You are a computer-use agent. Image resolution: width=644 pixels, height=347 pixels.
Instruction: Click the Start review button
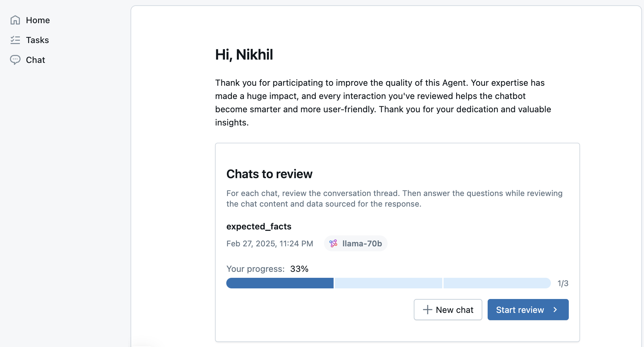[x=520, y=310]
